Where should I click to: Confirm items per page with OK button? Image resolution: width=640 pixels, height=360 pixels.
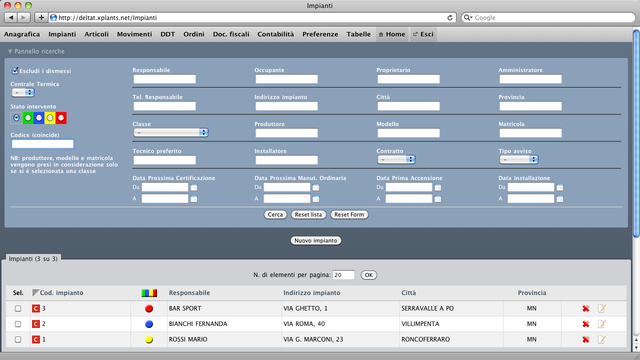coord(369,275)
